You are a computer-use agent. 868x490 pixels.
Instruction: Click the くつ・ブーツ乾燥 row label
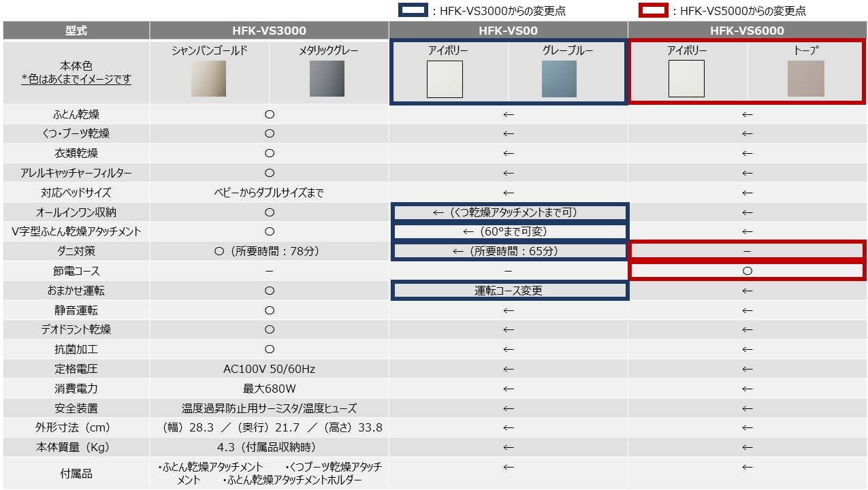click(76, 133)
